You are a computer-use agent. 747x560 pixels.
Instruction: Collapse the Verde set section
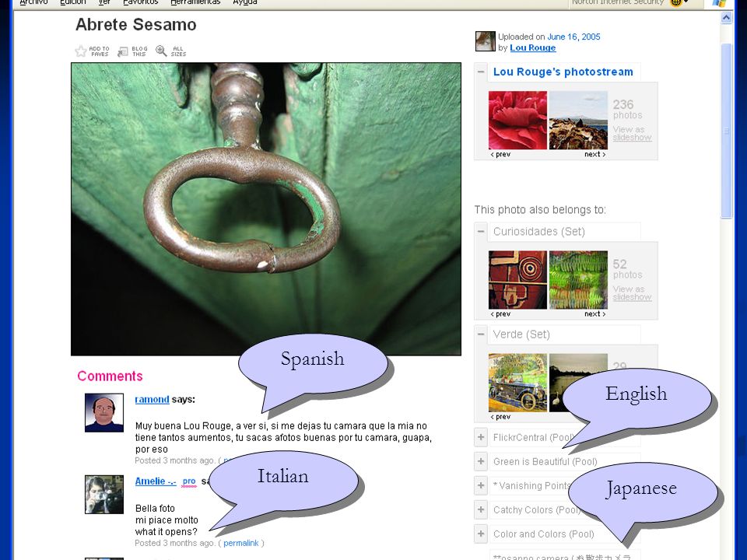click(481, 334)
